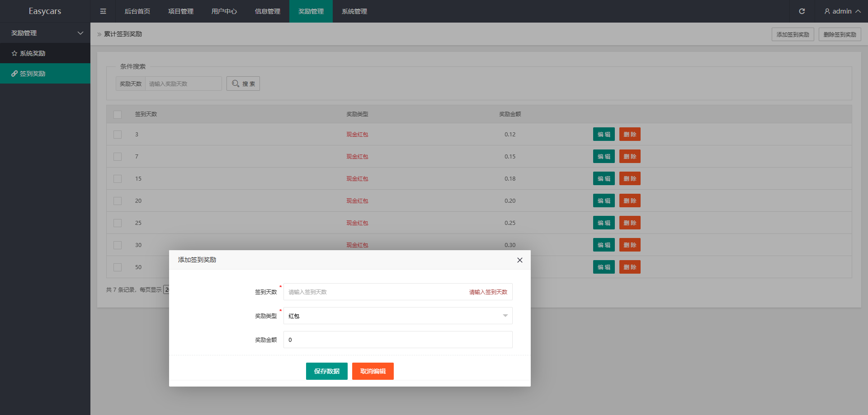Switch to the 用户中心 top menu
The image size is (868, 415).
pos(224,11)
